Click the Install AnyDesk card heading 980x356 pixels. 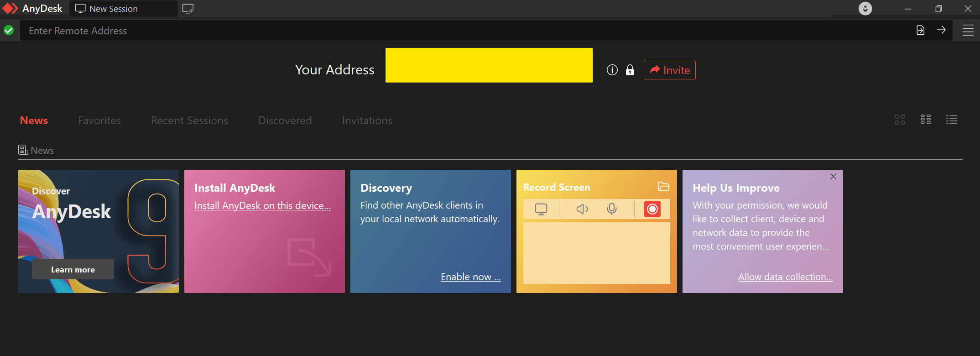point(235,188)
